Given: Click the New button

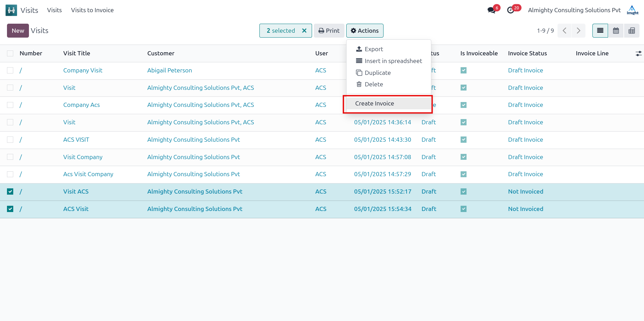Looking at the screenshot, I should (18, 31).
